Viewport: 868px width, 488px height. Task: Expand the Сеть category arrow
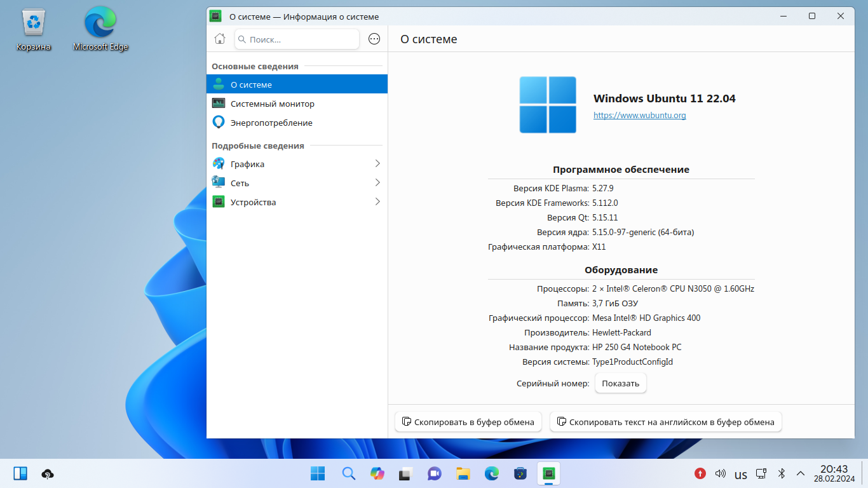coord(377,183)
